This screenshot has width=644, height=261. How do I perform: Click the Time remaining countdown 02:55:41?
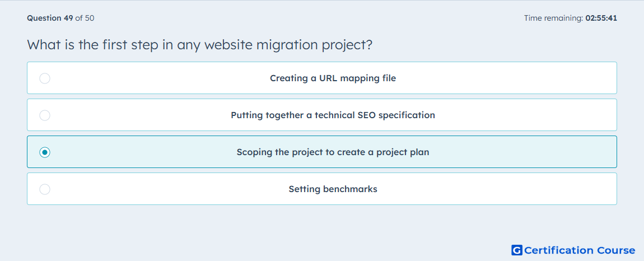pyautogui.click(x=601, y=18)
